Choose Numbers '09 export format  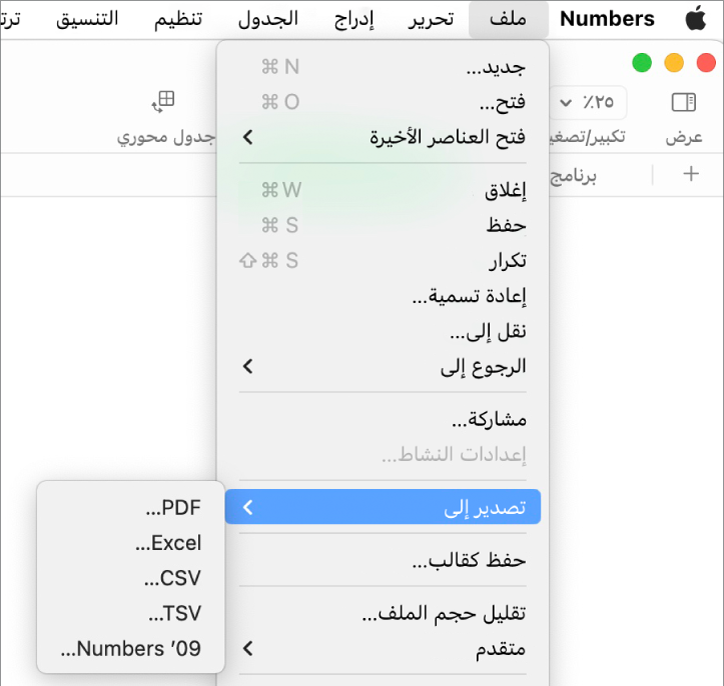coord(131,649)
